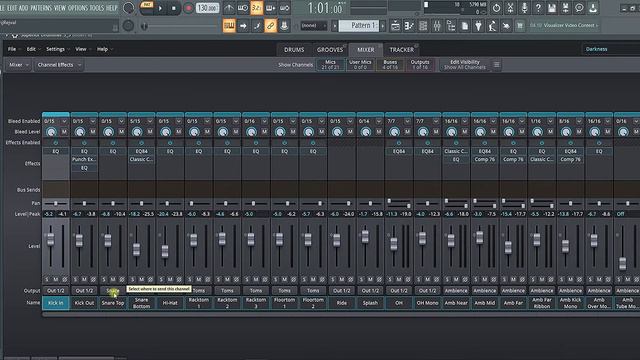The height and width of the screenshot is (360, 640).
Task: Open the help question mark icon
Action: (x=538, y=8)
